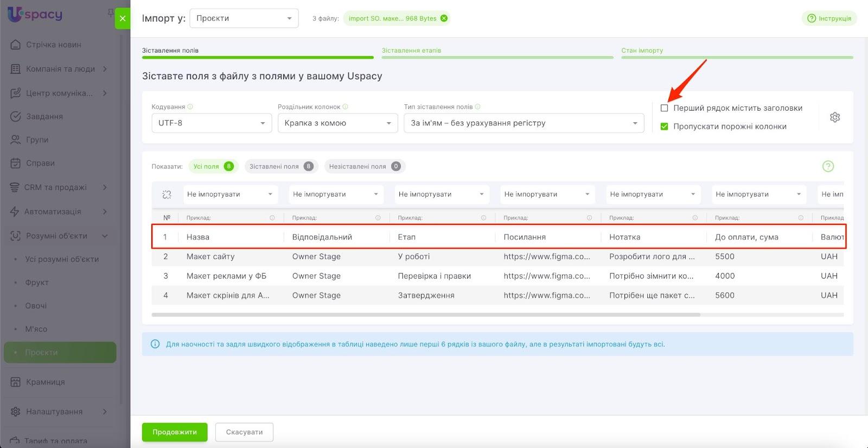Click the Продовжити button
This screenshot has width=868, height=448.
175,432
